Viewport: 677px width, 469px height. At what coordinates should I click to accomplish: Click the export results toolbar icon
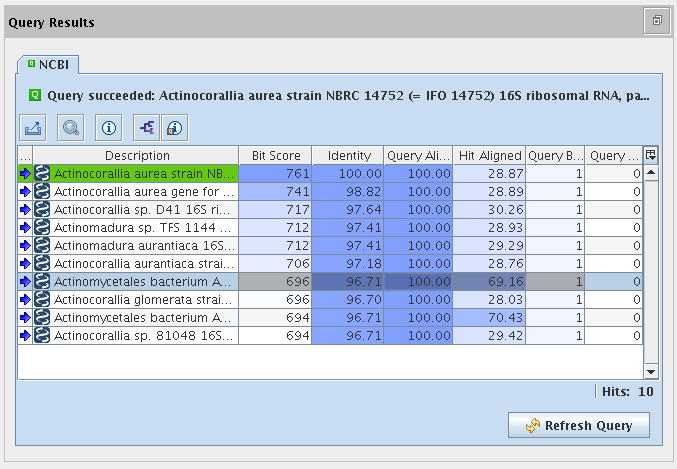point(33,127)
